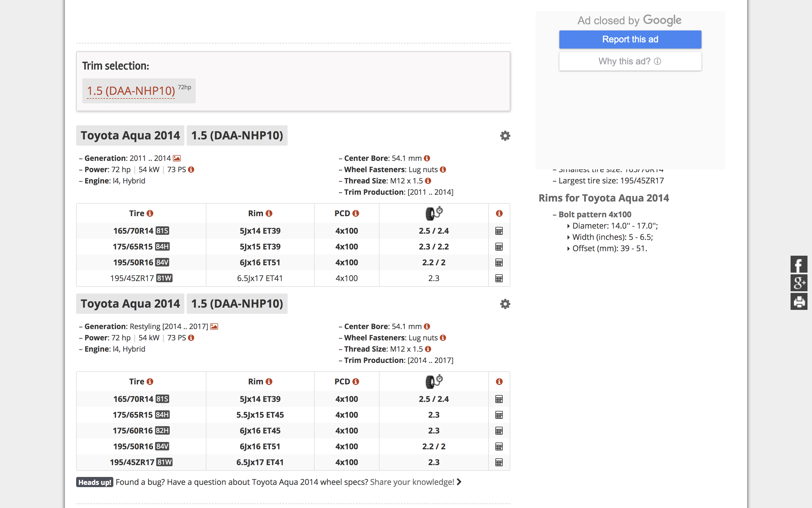
Task: Print this page via printer icon
Action: (799, 301)
